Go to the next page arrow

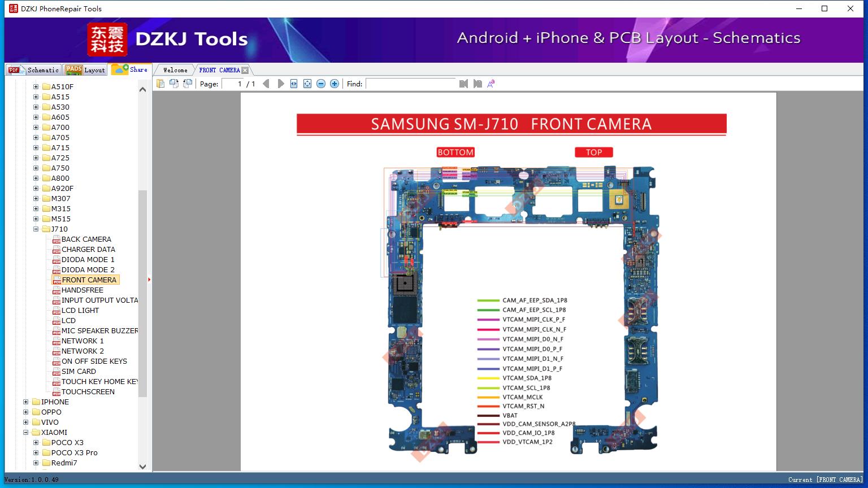(281, 84)
